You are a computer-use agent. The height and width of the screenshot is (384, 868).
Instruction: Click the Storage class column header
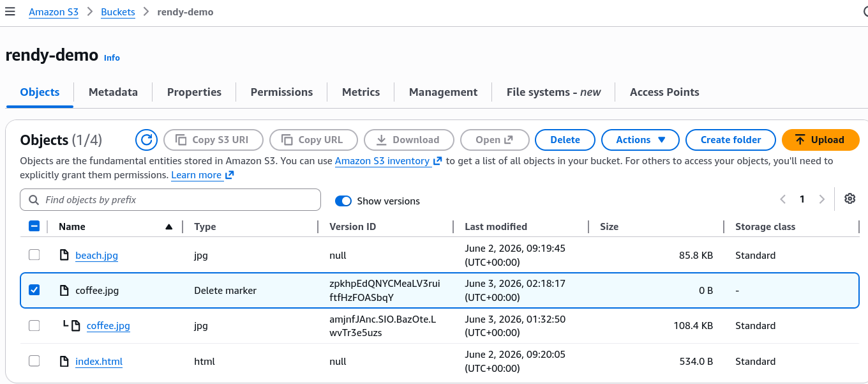pyautogui.click(x=765, y=226)
